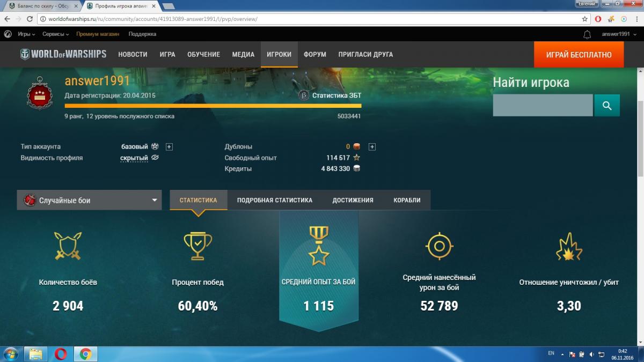
Task: Click plus button next to doubloons
Action: tap(372, 146)
